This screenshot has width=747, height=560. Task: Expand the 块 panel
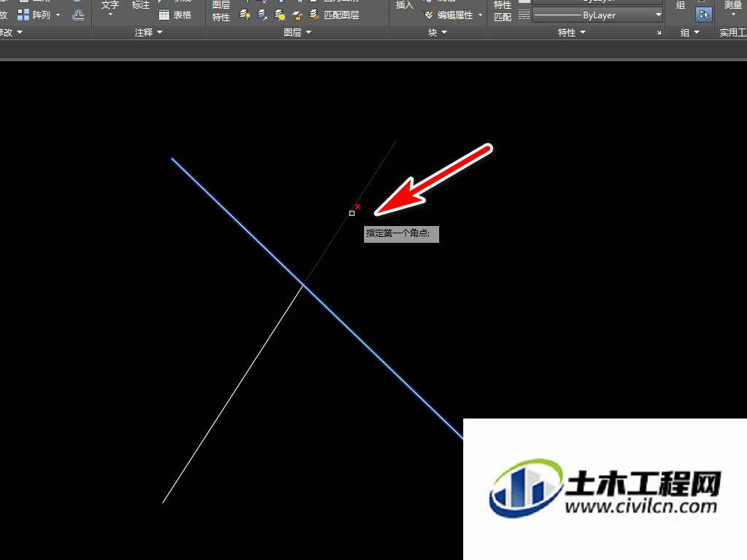pos(438,32)
